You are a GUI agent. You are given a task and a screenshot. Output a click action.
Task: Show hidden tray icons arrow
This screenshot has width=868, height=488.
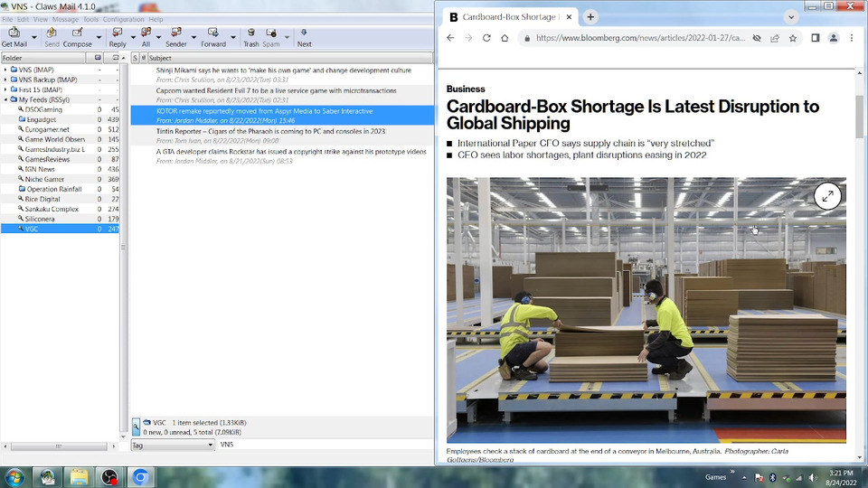click(x=744, y=477)
